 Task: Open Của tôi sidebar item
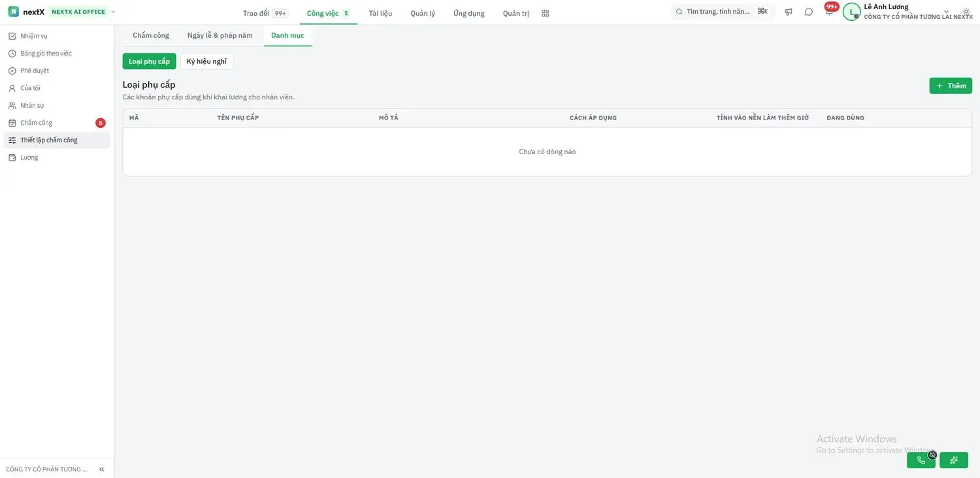57,88
